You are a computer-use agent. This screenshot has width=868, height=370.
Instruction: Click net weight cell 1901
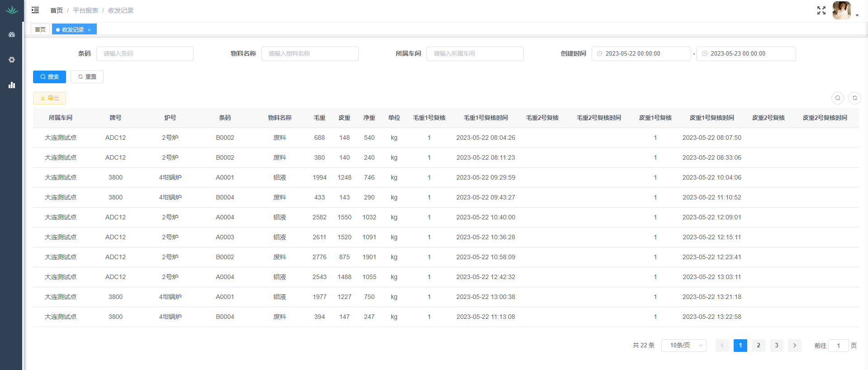[x=369, y=257]
